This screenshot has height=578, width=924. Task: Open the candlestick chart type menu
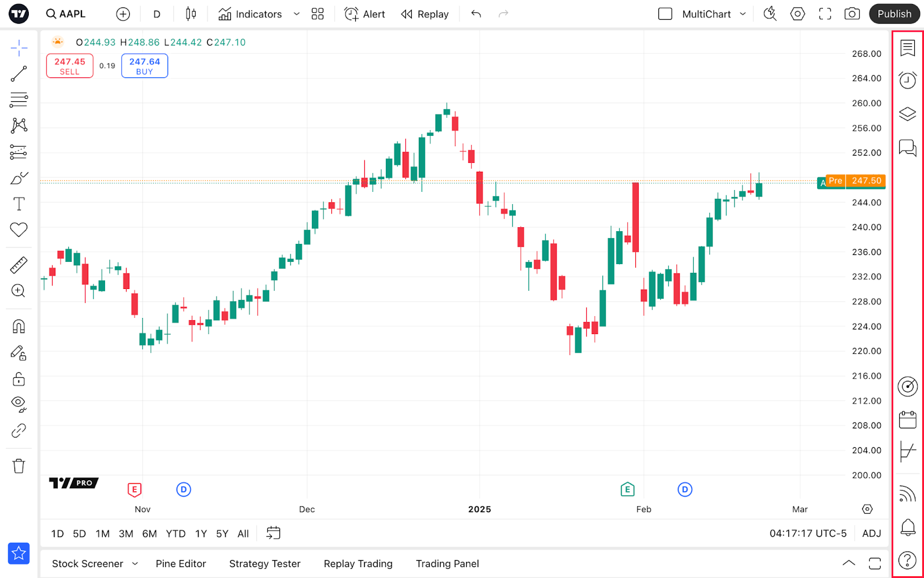(x=191, y=14)
